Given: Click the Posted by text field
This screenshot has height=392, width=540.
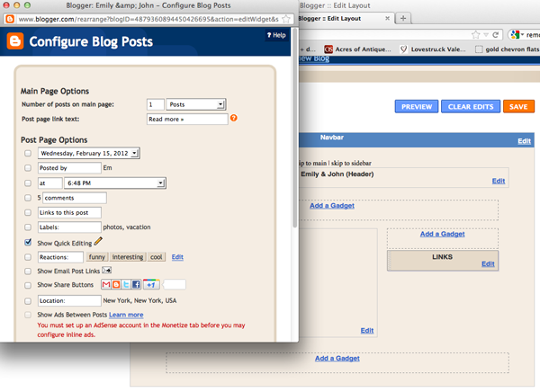Looking at the screenshot, I should coord(69,168).
